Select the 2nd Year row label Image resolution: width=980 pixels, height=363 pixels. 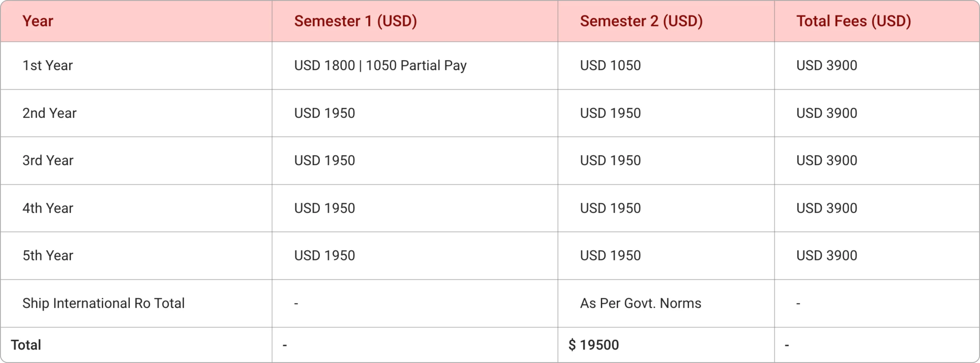49,113
